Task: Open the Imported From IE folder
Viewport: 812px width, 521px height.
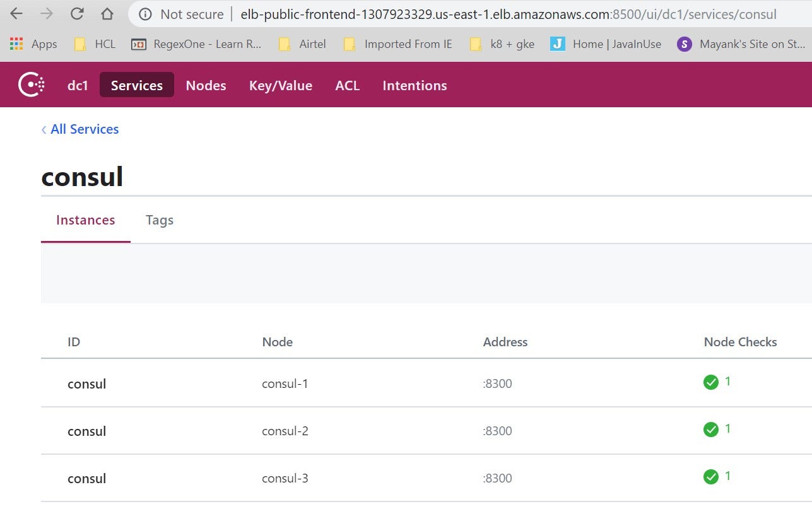Action: click(x=397, y=44)
